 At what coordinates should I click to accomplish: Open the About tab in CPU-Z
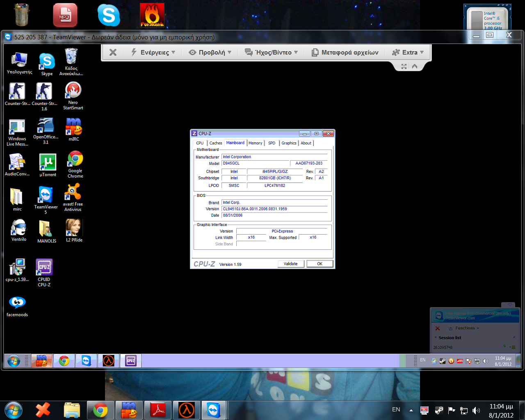[x=306, y=143]
